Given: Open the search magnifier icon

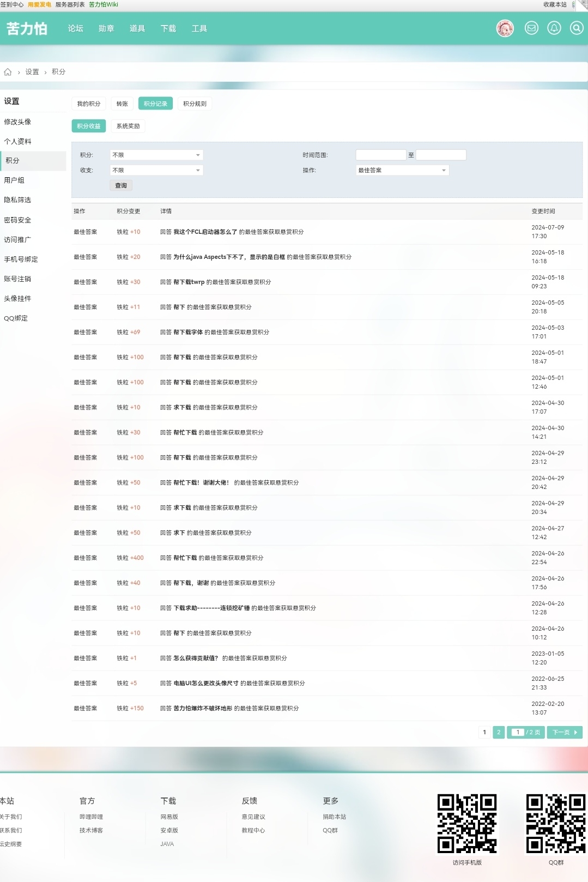Looking at the screenshot, I should [577, 28].
